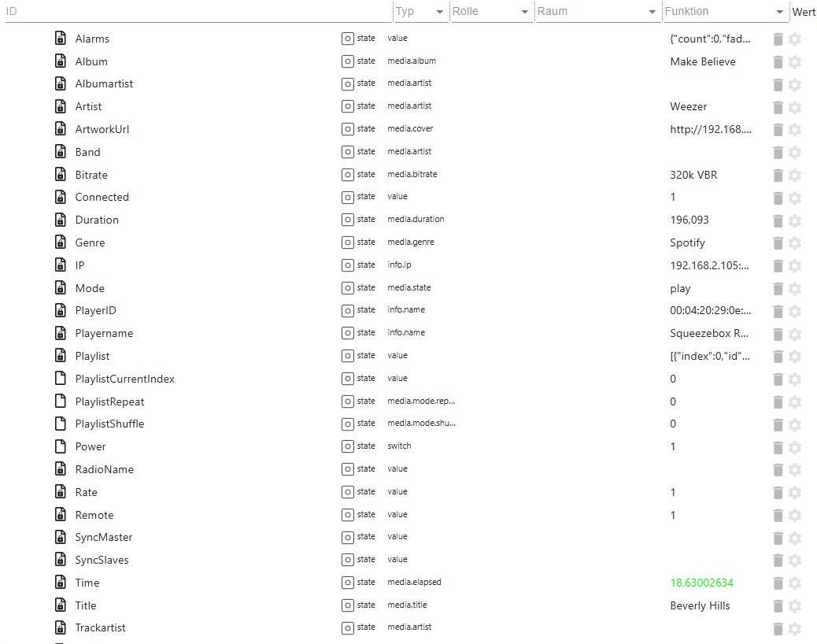This screenshot has height=644, width=817.
Task: Open the Rolle filter dropdown
Action: 525,12
